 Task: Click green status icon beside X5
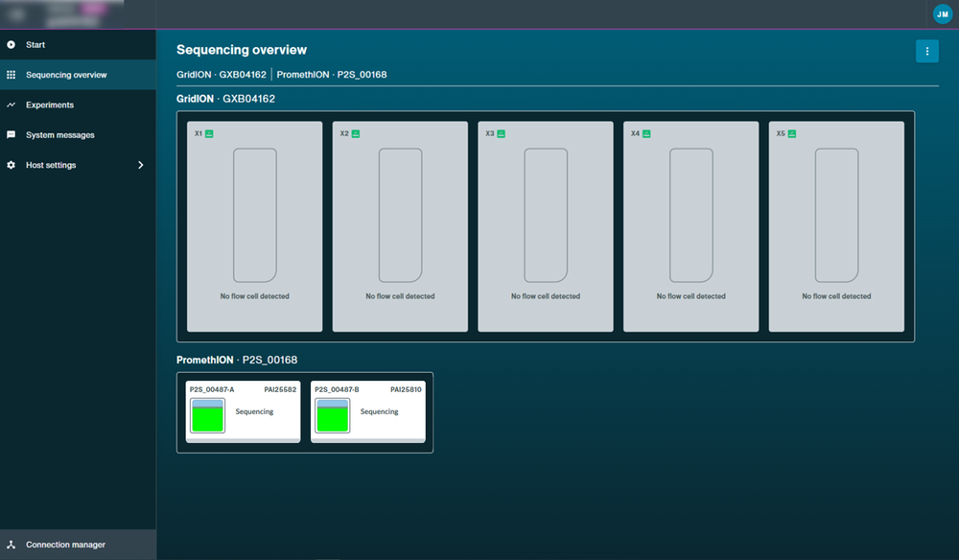[x=792, y=133]
